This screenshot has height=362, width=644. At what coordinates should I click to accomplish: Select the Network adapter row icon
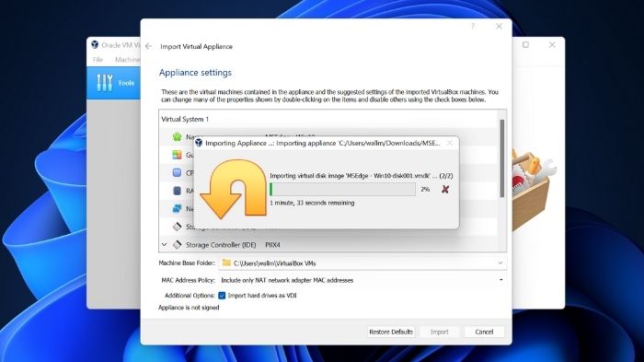pyautogui.click(x=177, y=208)
